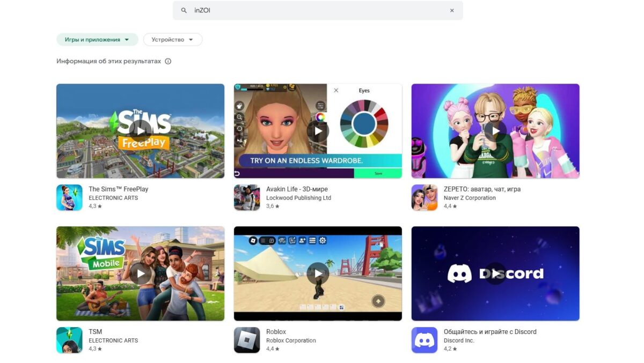Viewport: 644px width, 363px height.
Task: Open the Устройство filter dropdown
Action: [173, 40]
